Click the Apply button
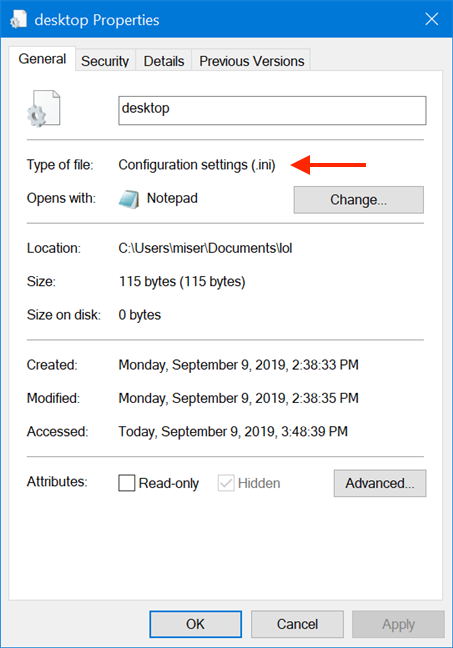This screenshot has height=648, width=453. tap(398, 624)
